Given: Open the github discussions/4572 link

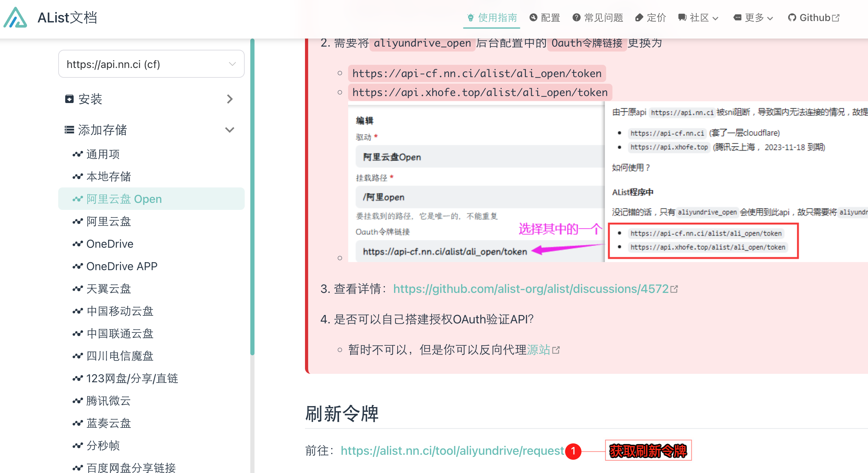Looking at the screenshot, I should coord(535,289).
